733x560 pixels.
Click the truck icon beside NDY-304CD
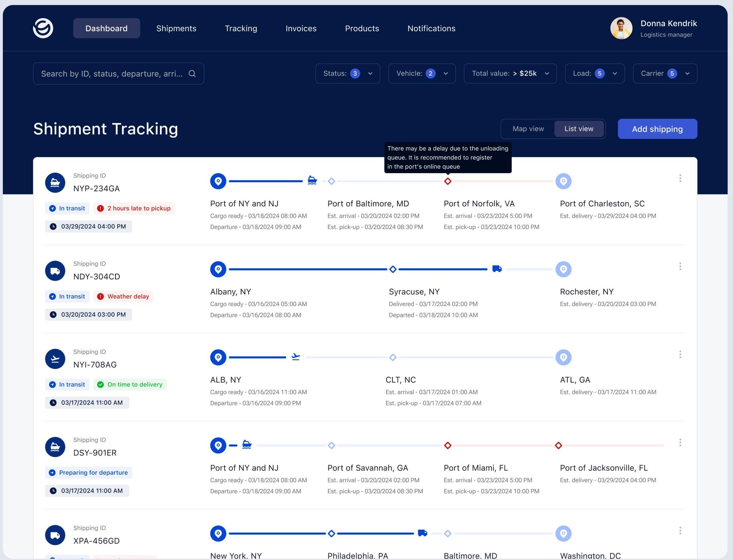coord(55,271)
